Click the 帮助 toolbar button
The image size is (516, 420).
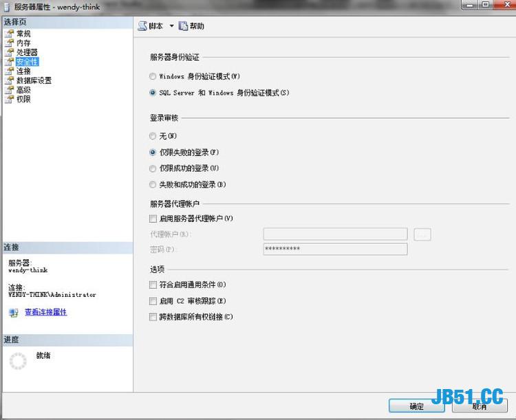point(191,26)
